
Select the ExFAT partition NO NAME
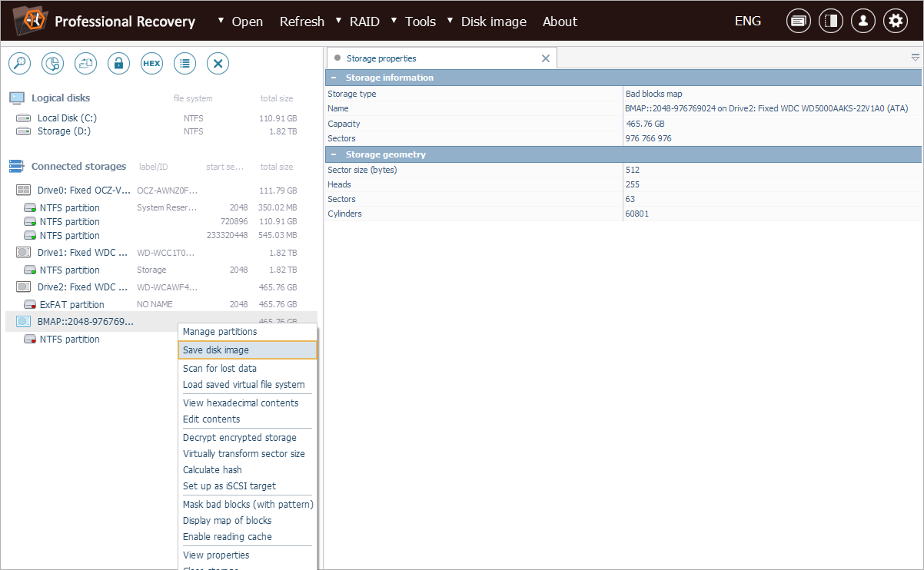pos(161,305)
